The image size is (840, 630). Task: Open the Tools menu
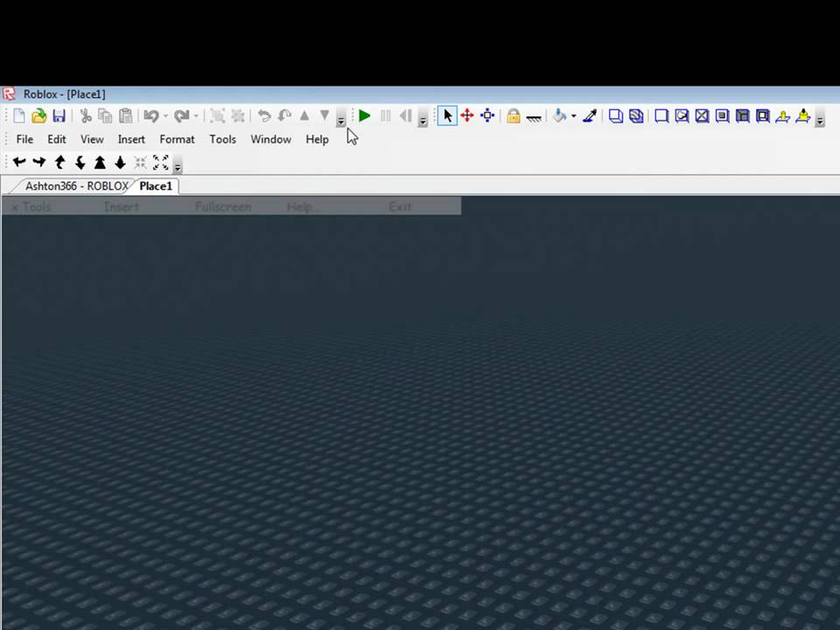click(x=223, y=139)
